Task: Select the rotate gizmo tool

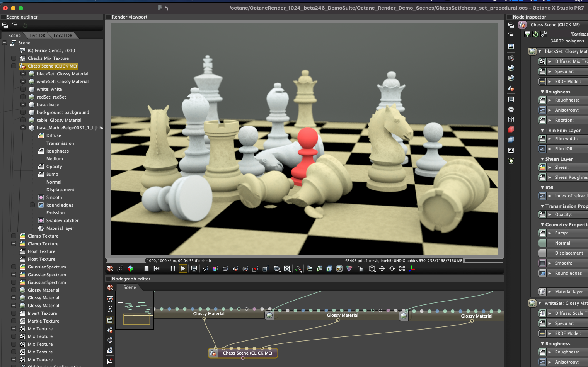Action: (392, 268)
